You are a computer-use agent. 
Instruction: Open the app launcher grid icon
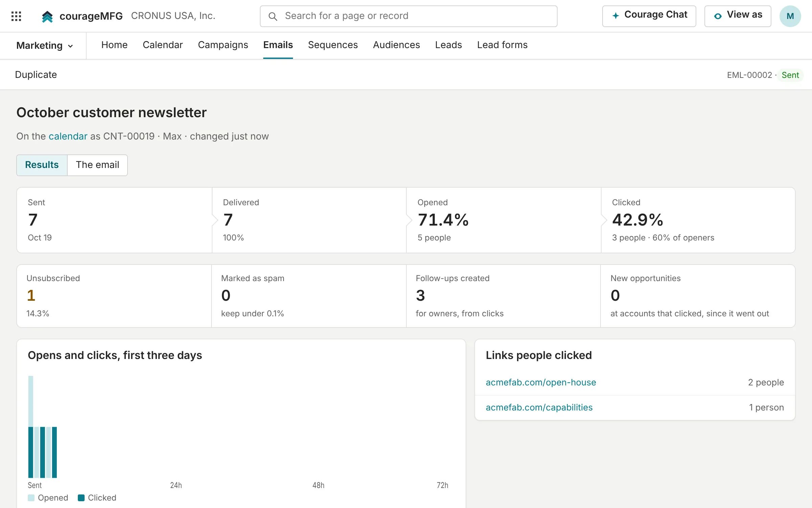[x=16, y=16]
